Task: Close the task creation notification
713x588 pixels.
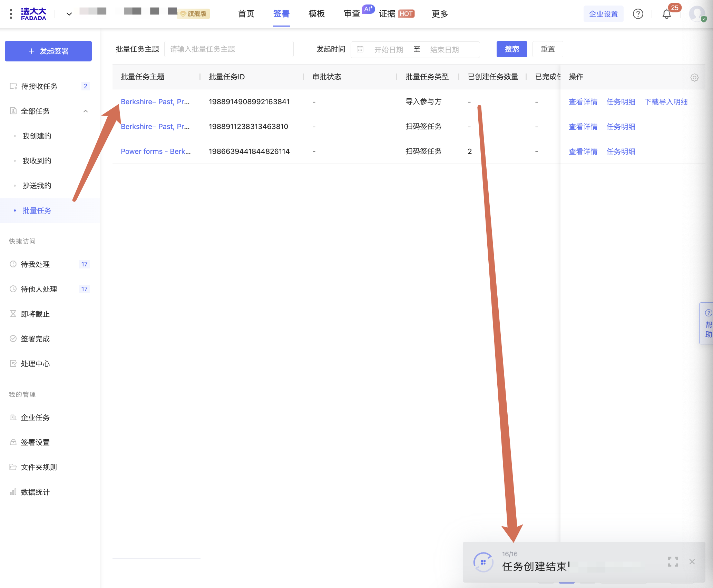Action: tap(692, 561)
